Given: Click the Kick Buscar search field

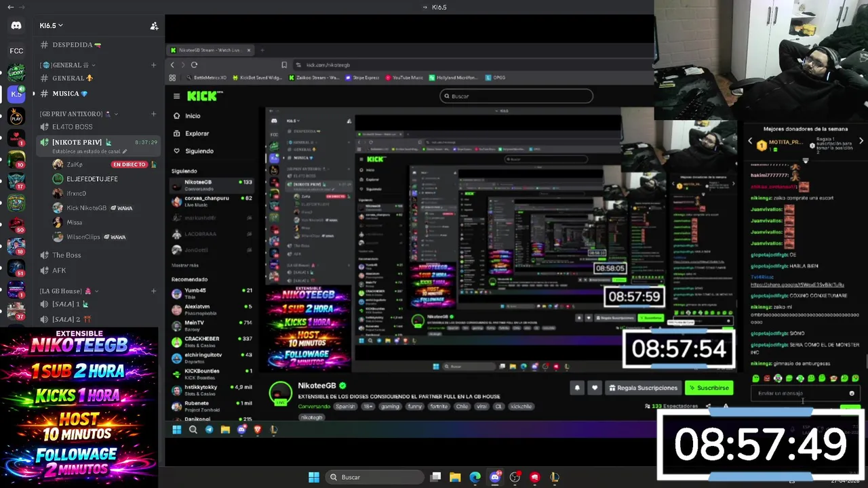Looking at the screenshot, I should [516, 96].
